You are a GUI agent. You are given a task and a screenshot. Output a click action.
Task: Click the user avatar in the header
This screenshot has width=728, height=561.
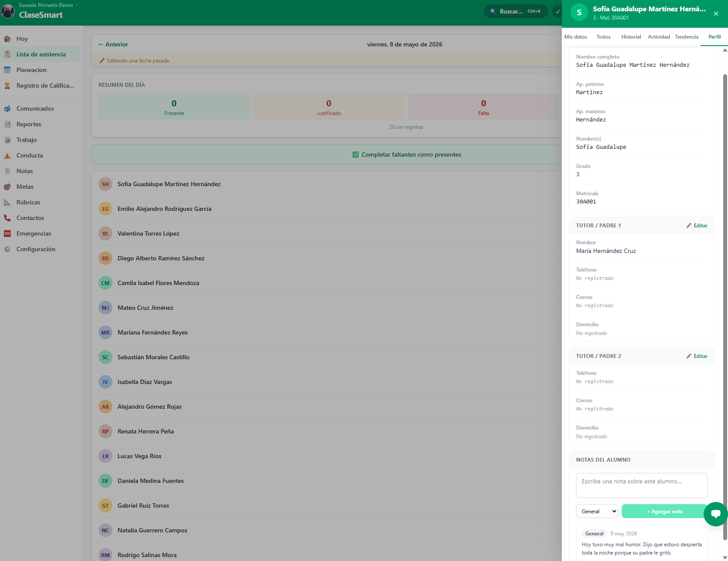[8, 11]
